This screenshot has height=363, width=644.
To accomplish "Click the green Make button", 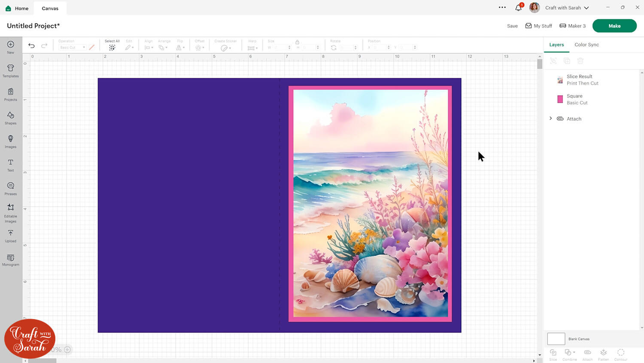I will 614,26.
